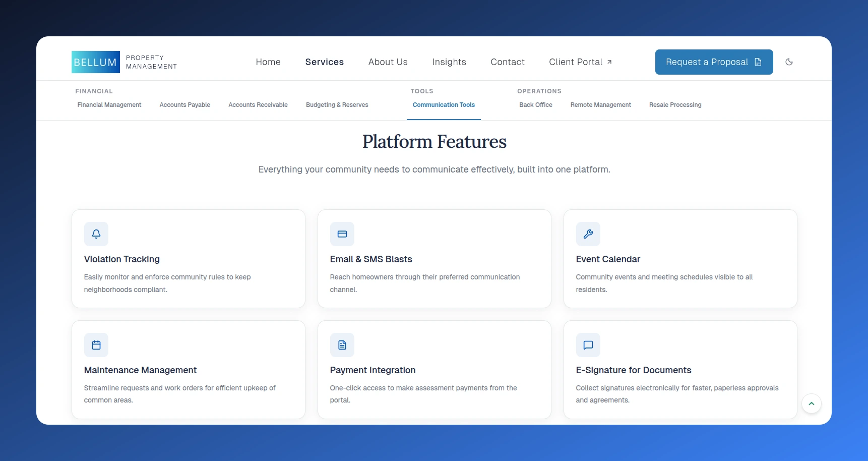Select the Accounts Receivable sub-nav link
The height and width of the screenshot is (461, 868).
click(258, 105)
